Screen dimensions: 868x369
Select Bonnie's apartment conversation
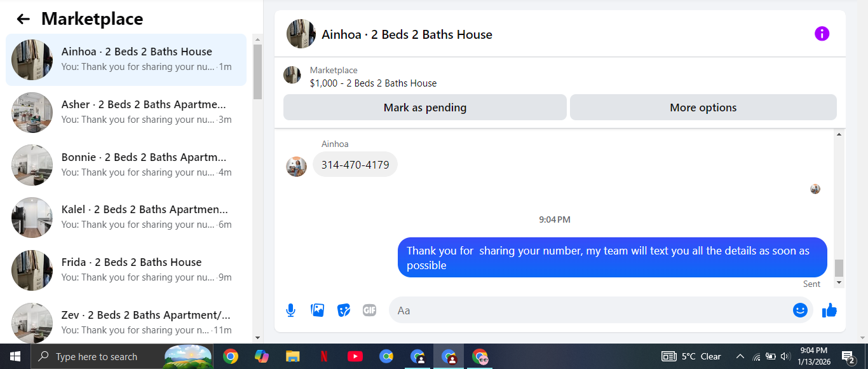(126, 165)
